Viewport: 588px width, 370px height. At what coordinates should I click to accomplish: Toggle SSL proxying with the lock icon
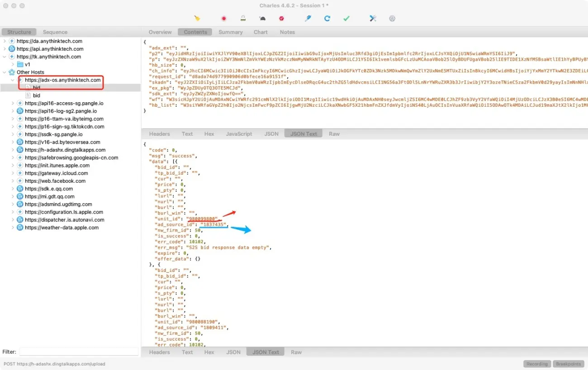[x=242, y=18]
